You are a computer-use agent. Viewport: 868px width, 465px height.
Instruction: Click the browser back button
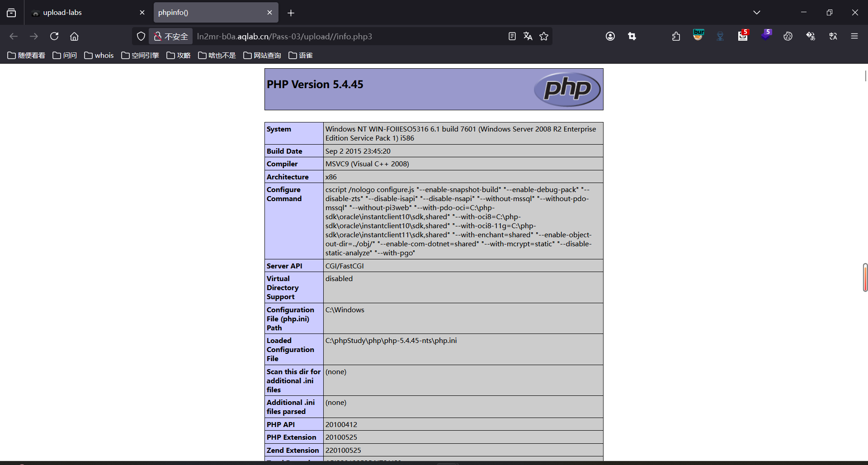[x=14, y=36]
